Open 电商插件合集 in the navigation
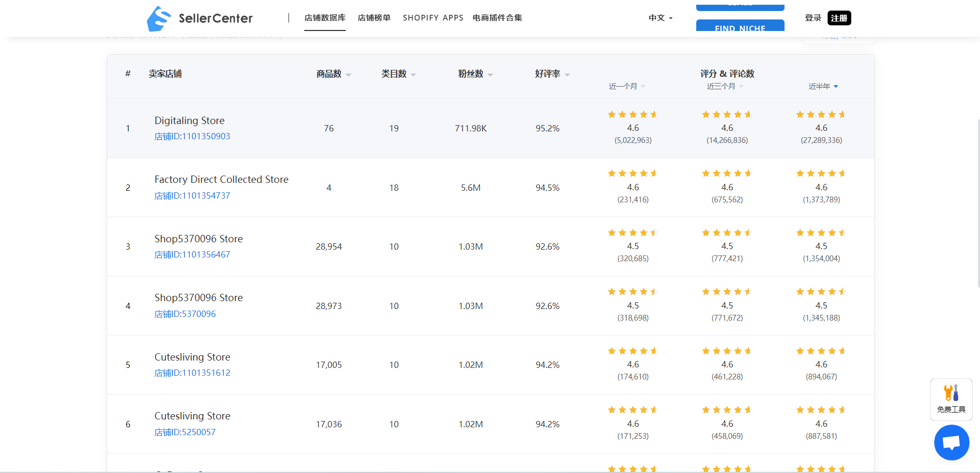Image resolution: width=980 pixels, height=473 pixels. point(497,18)
